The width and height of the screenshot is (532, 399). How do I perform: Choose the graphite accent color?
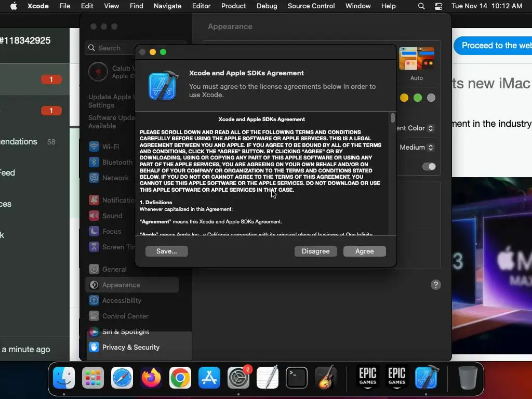click(431, 98)
